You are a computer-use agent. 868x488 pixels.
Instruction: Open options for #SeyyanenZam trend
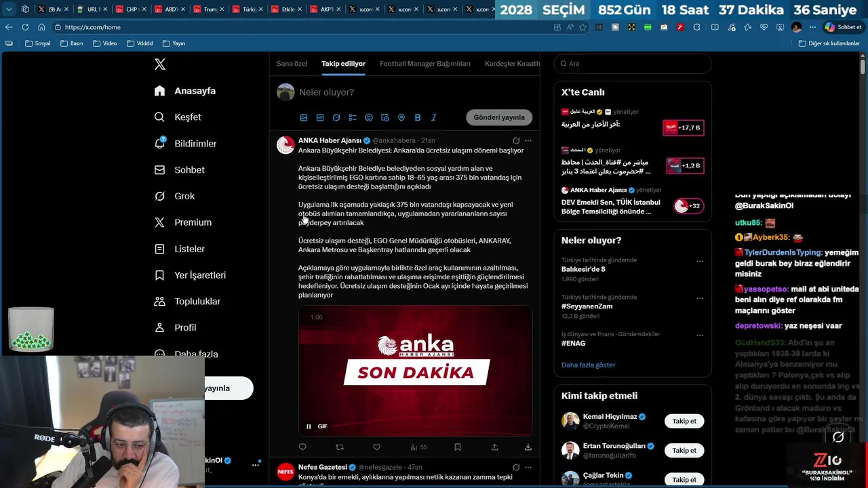(x=700, y=298)
